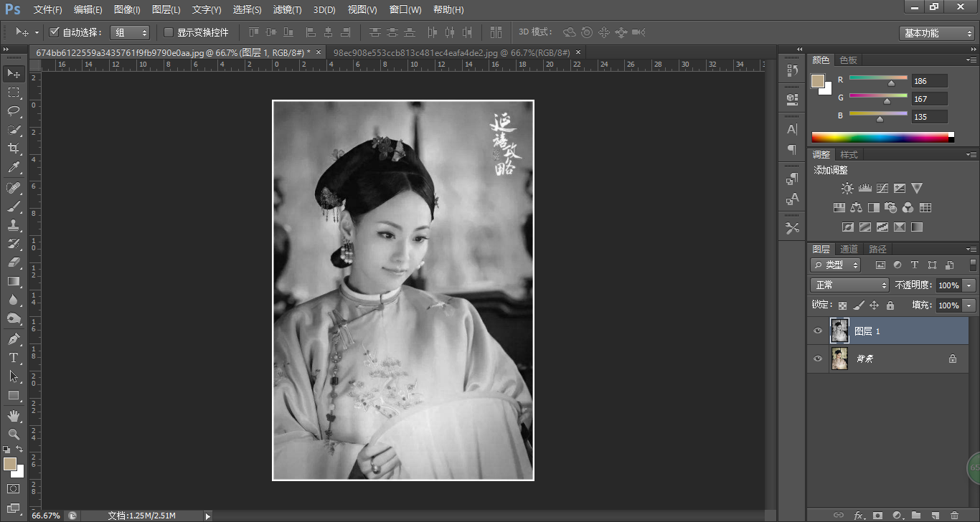The image size is (980, 522).
Task: Select the Clone Stamp tool
Action: coord(14,225)
